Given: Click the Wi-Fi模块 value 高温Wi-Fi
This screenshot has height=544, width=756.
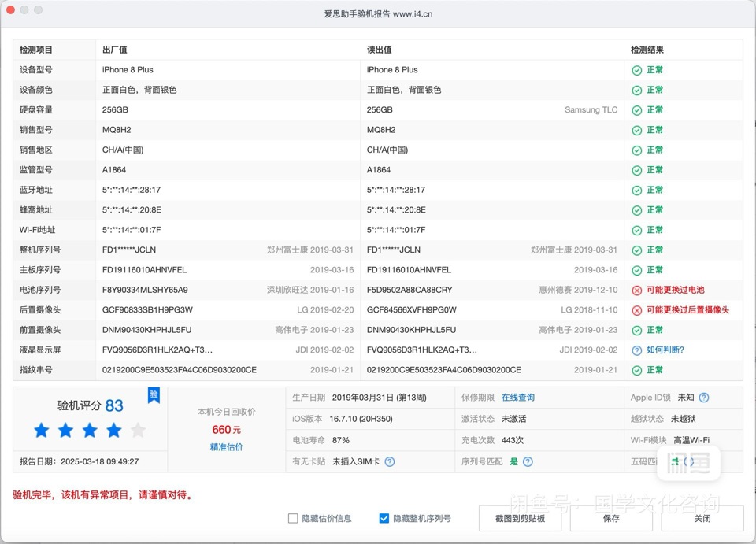Looking at the screenshot, I should (x=691, y=440).
